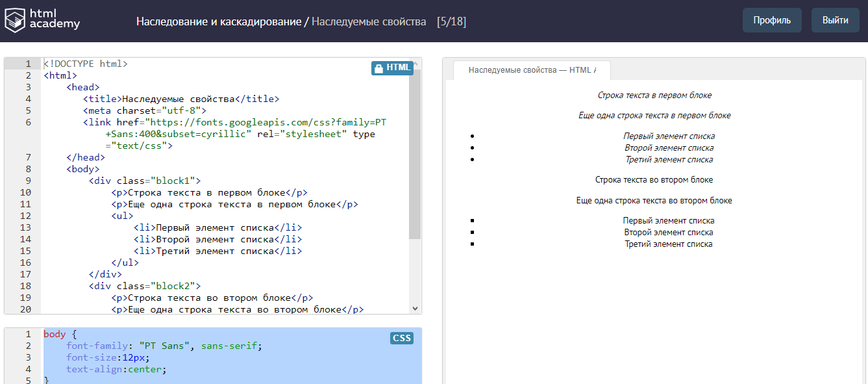
Task: Click the Наследуемые свойства breadcrumb title
Action: click(368, 21)
